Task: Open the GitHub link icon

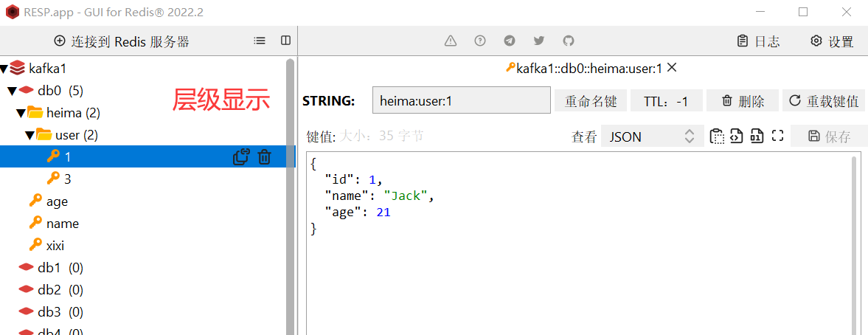Action: pyautogui.click(x=569, y=41)
